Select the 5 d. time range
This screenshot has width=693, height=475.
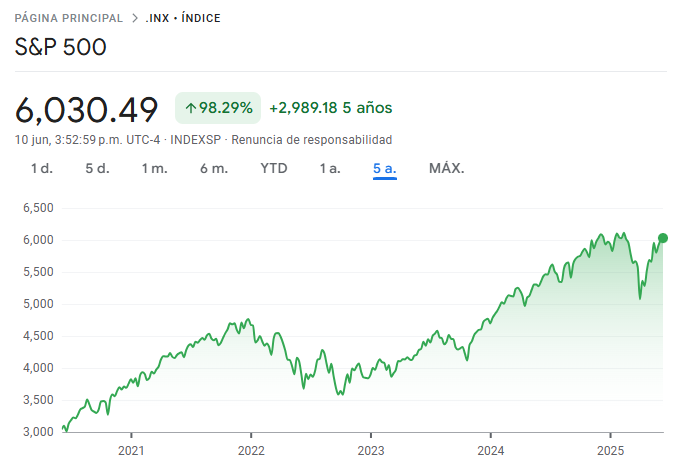pos(97,168)
